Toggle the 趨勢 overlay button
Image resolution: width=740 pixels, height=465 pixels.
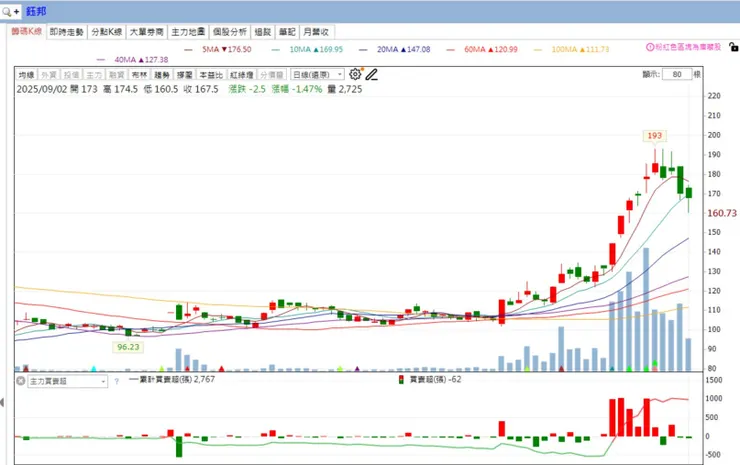(x=162, y=75)
